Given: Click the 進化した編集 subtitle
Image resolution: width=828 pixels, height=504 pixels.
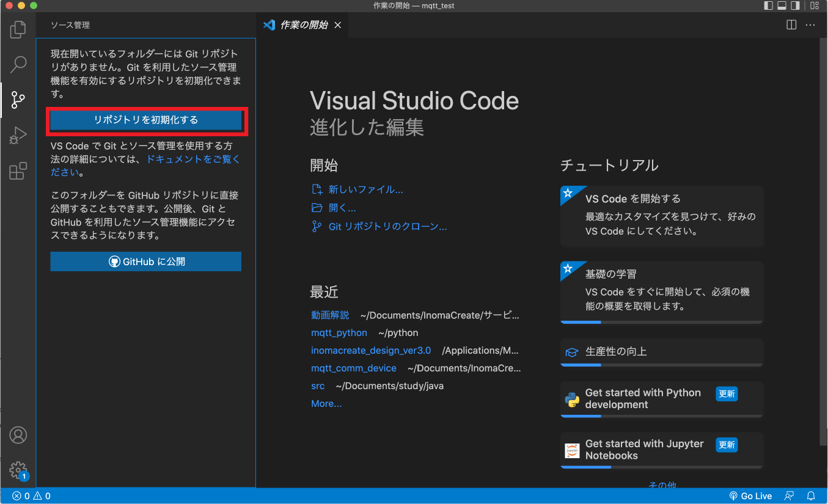Looking at the screenshot, I should click(367, 127).
